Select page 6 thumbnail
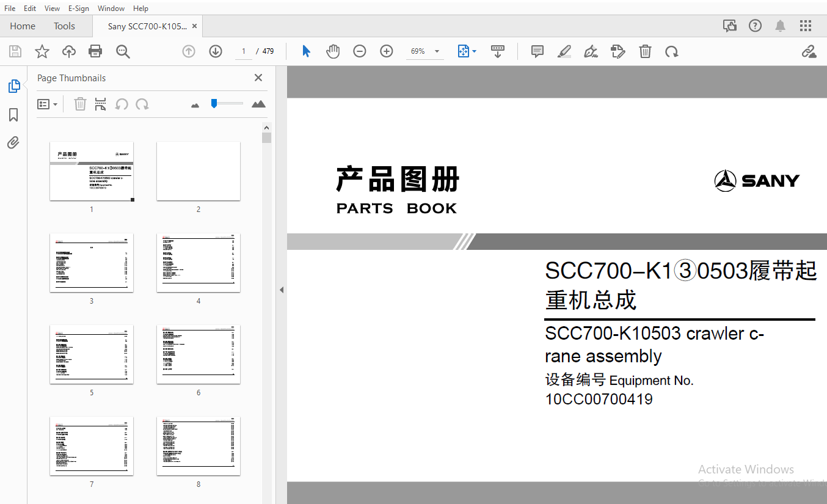827x504 pixels. pos(199,354)
